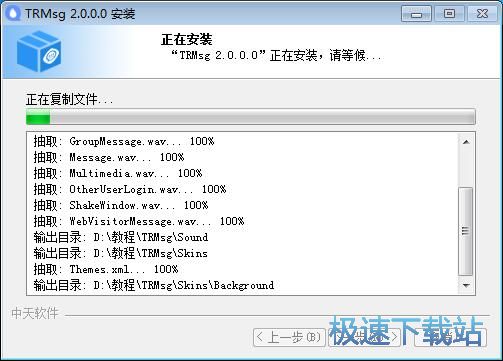Click the TRMsg 2.0.0.0 安装 window title
503x361 pixels.
(80, 14)
